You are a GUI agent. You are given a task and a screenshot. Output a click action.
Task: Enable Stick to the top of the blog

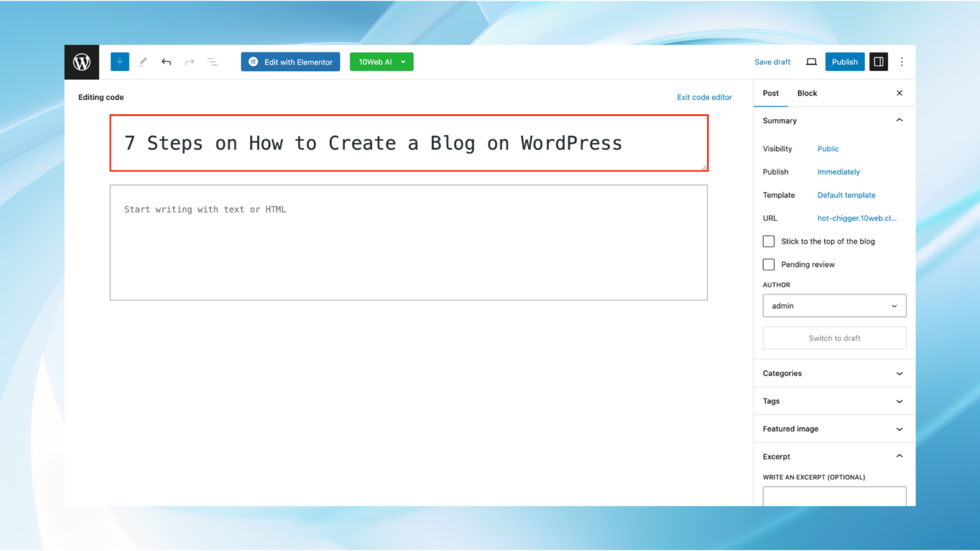click(768, 241)
